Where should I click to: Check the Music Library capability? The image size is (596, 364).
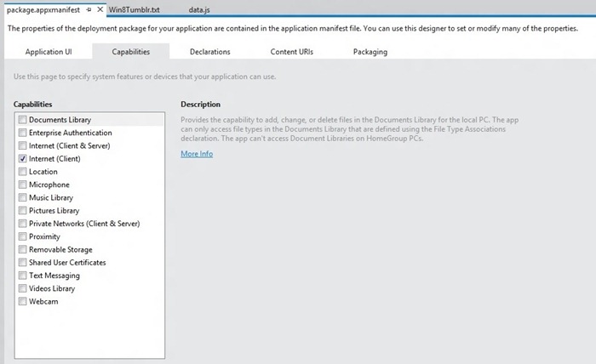(22, 197)
